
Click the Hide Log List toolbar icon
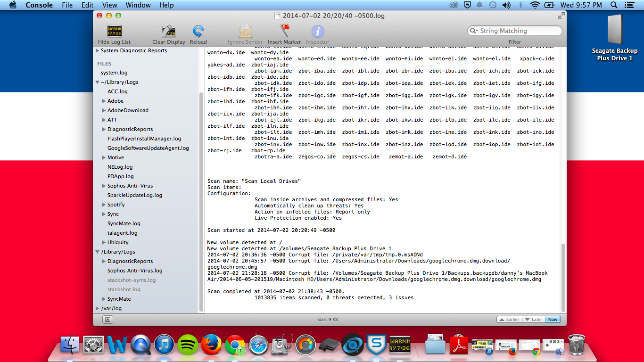point(114,32)
